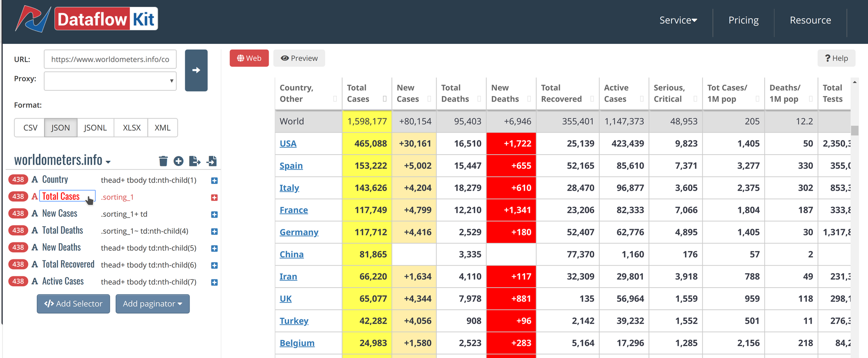Click sort icon in Total Cases column header
868x358 pixels.
(x=385, y=99)
